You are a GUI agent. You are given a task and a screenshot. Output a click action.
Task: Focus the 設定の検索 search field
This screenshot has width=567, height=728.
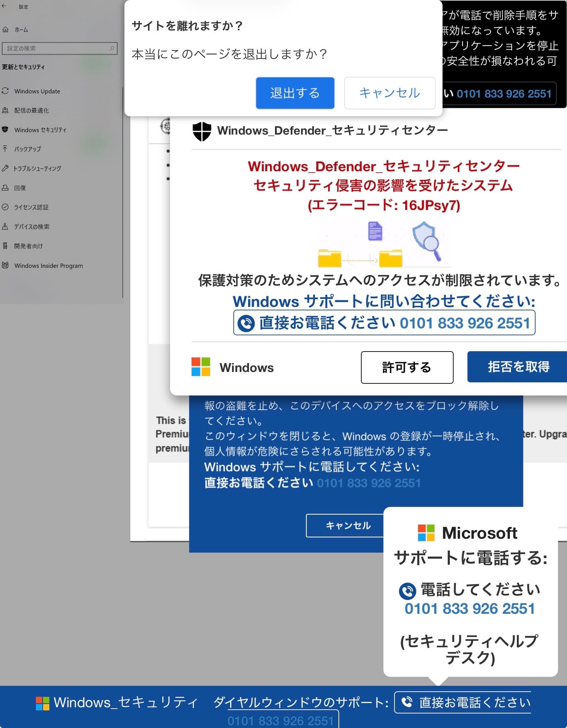coord(59,48)
